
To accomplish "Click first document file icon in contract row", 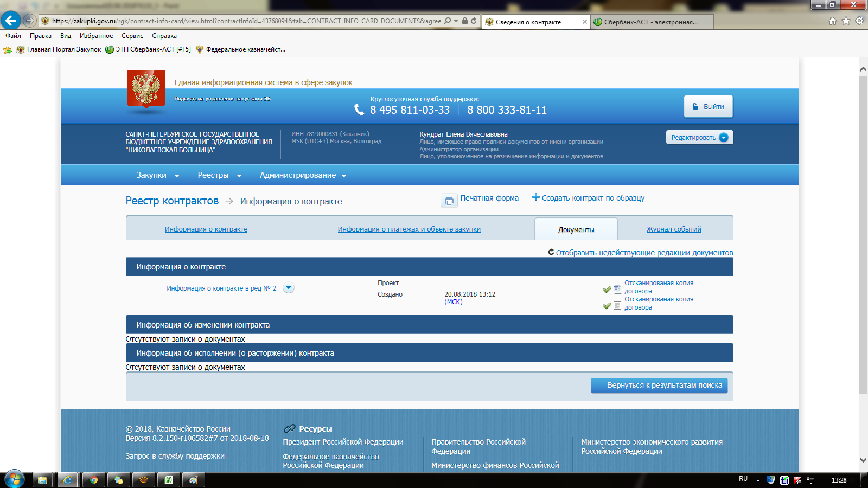I will pyautogui.click(x=617, y=290).
